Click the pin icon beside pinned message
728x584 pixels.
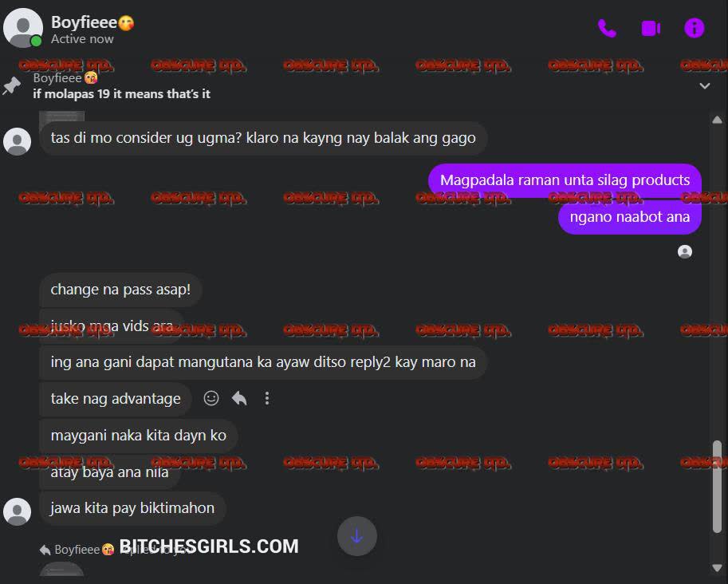(x=12, y=86)
